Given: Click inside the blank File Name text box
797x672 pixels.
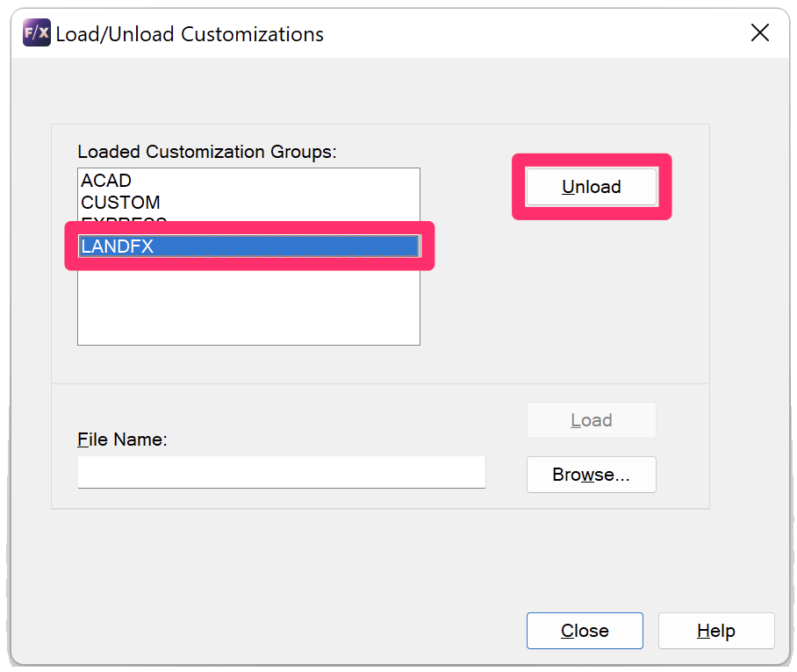Looking at the screenshot, I should 281,472.
